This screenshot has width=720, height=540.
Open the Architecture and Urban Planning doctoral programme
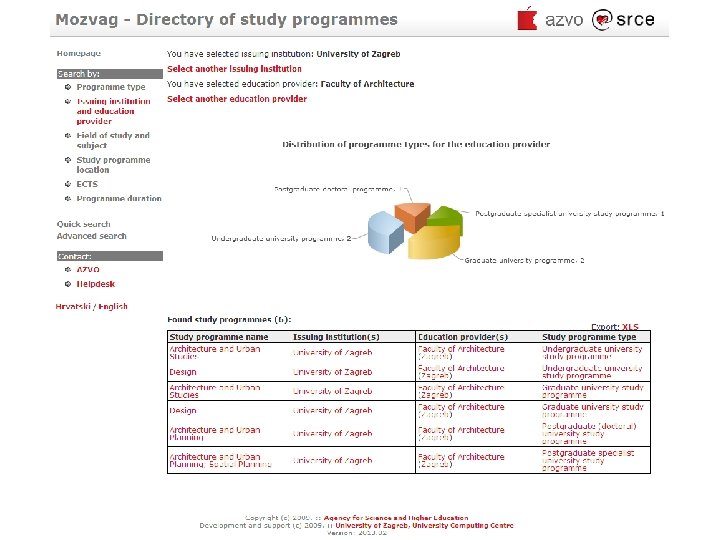(214, 433)
